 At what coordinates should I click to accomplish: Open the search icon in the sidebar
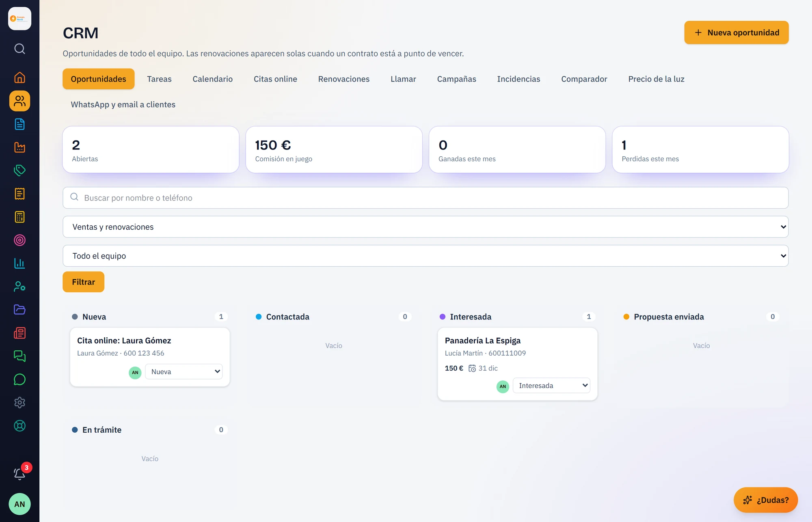tap(19, 49)
